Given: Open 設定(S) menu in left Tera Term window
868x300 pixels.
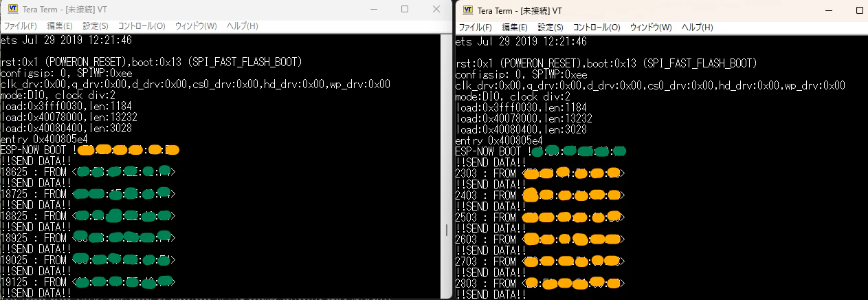Looking at the screenshot, I should click(96, 26).
